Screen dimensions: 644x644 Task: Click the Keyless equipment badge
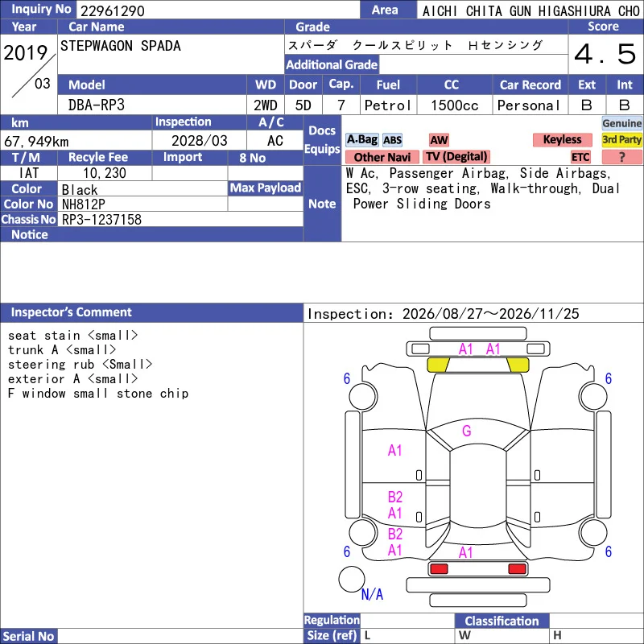pos(562,139)
